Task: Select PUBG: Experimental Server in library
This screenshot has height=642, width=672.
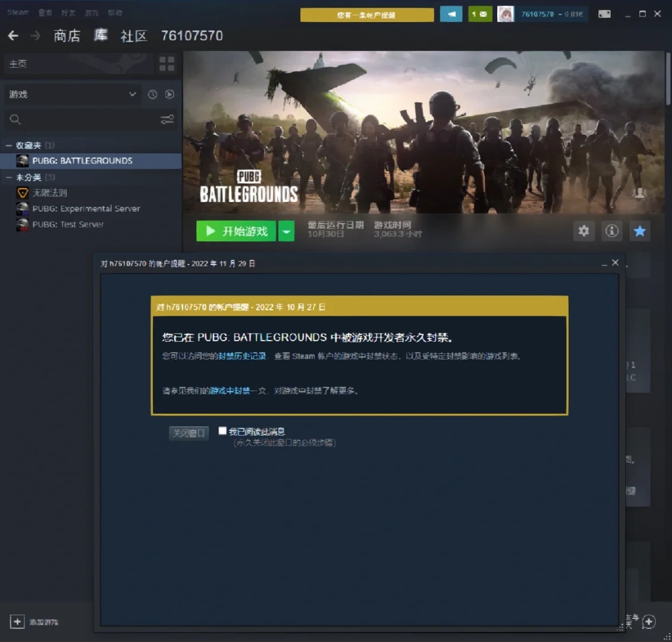Action: pyautogui.click(x=86, y=209)
